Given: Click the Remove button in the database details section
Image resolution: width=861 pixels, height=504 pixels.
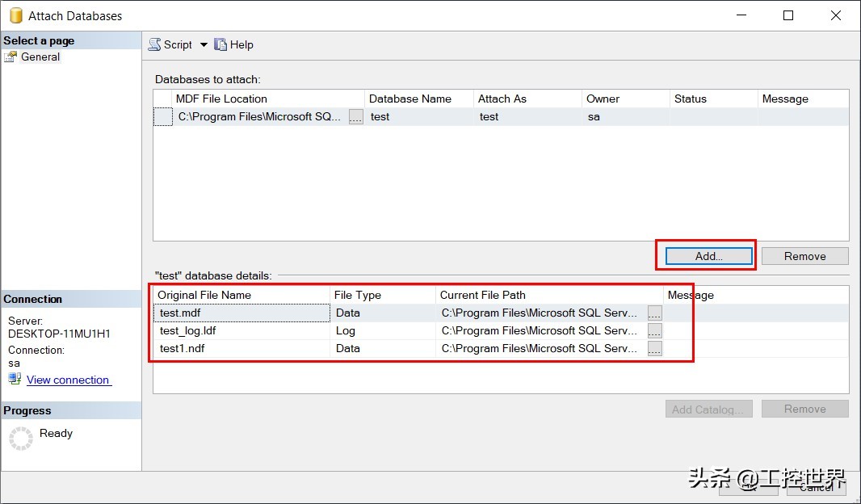Looking at the screenshot, I should pos(804,409).
